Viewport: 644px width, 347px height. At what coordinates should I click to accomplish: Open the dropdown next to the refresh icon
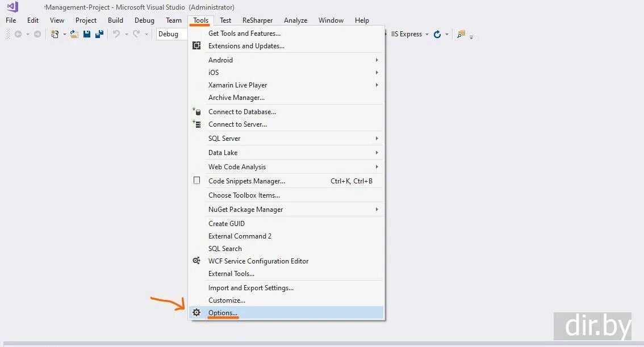(447, 34)
